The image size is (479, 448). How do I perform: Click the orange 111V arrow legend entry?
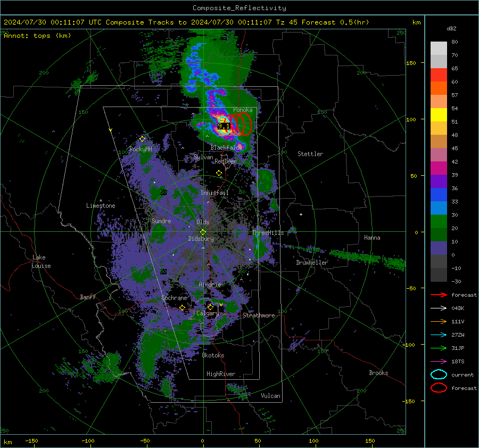(x=439, y=321)
